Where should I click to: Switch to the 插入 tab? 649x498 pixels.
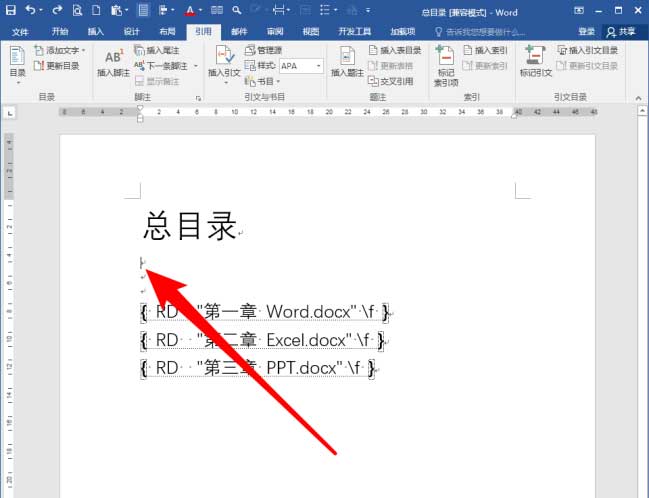coord(95,31)
